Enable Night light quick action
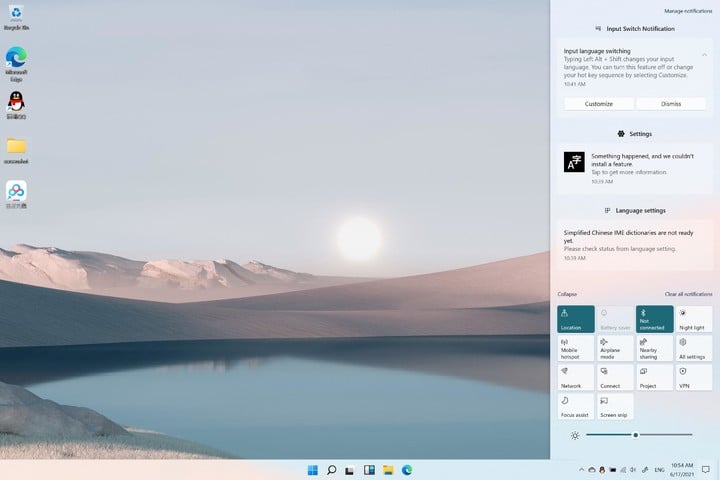The image size is (720, 480). 693,319
